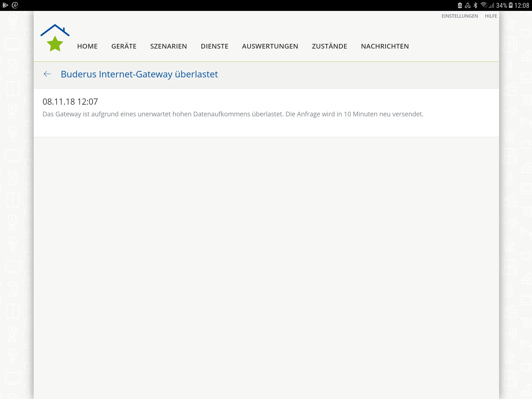
Task: Open the HOME tab
Action: pos(87,46)
